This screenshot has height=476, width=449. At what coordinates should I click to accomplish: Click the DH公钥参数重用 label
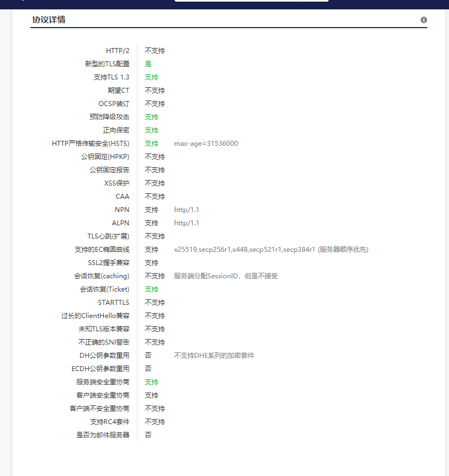coord(104,356)
